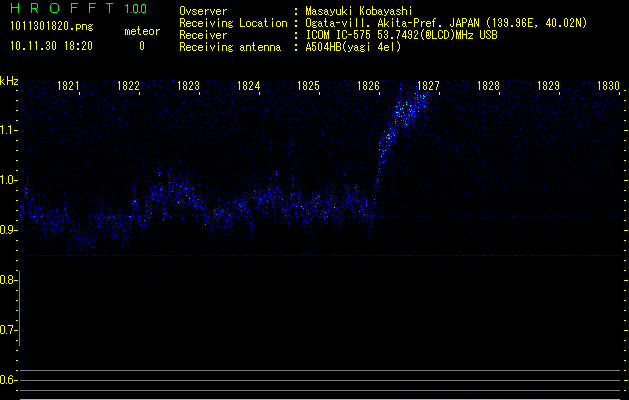Select the ICOM IC-575 53.7492 MHz USB text
The height and width of the screenshot is (400, 629).
[402, 35]
